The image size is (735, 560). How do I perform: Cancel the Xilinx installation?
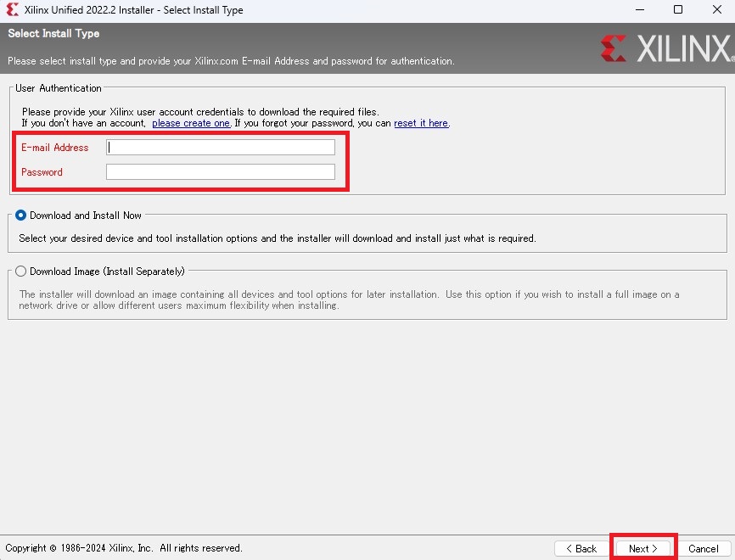(x=703, y=548)
